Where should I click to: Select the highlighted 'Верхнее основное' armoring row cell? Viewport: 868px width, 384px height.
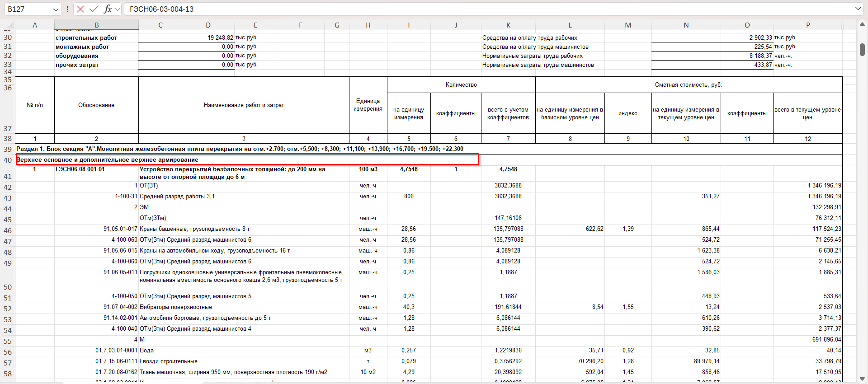point(247,159)
